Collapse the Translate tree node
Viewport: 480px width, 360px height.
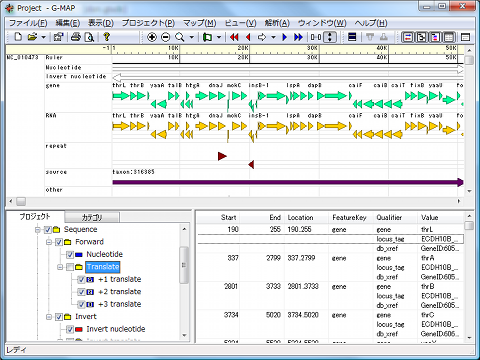[60, 267]
